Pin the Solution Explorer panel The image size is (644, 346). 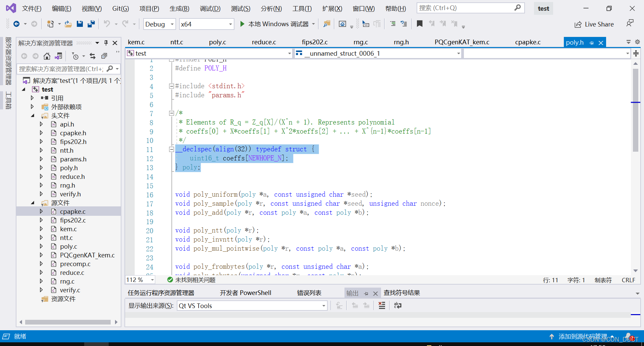[x=106, y=43]
